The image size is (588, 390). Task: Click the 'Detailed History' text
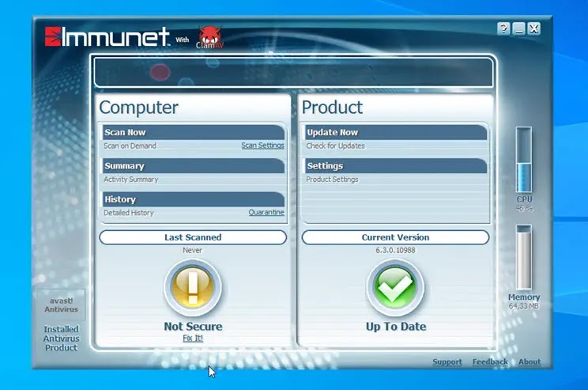click(x=129, y=213)
